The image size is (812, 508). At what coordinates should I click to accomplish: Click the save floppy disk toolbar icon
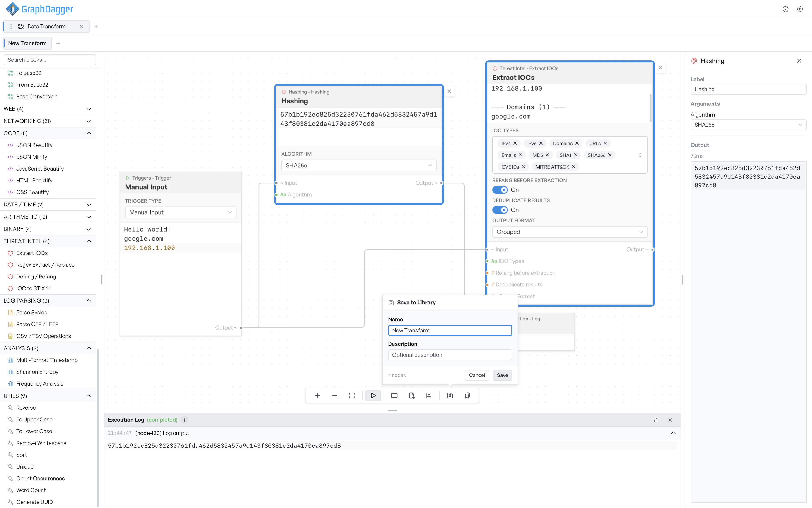450,396
